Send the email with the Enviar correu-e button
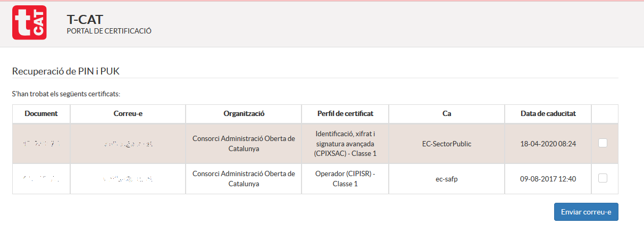644x248 pixels. [586, 211]
